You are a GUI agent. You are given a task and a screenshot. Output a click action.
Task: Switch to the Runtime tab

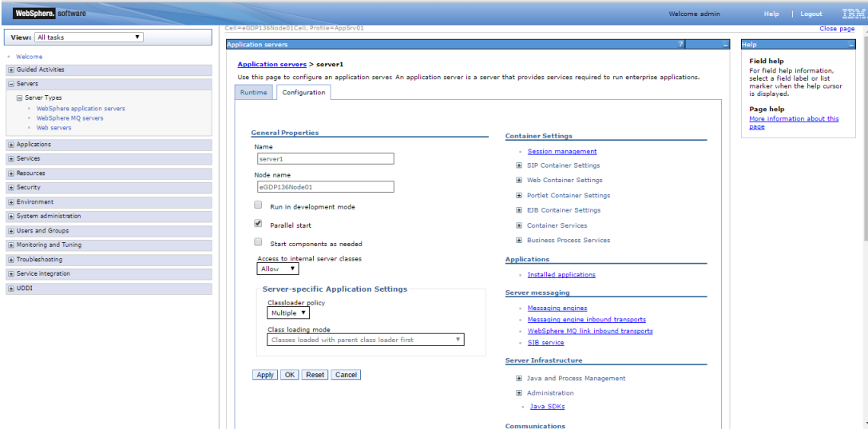pyautogui.click(x=254, y=93)
